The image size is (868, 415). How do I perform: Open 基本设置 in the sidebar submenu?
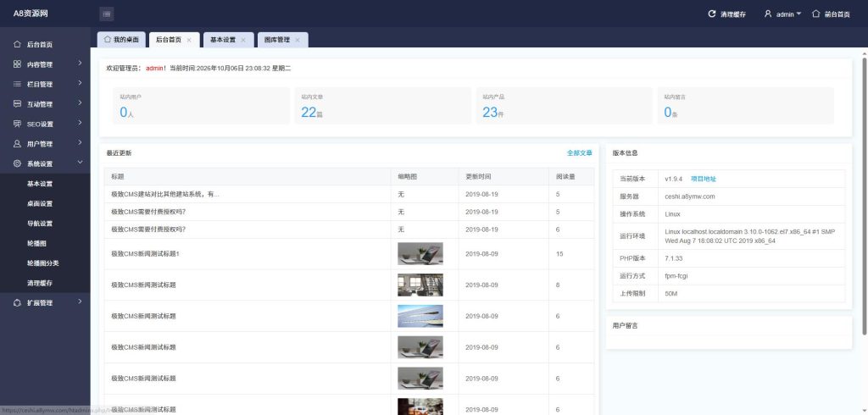[40, 184]
